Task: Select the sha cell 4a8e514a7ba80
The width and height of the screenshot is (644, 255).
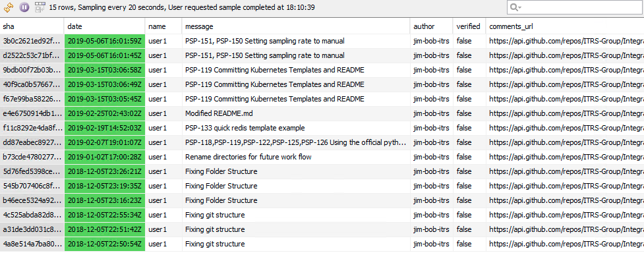Action: pos(32,244)
